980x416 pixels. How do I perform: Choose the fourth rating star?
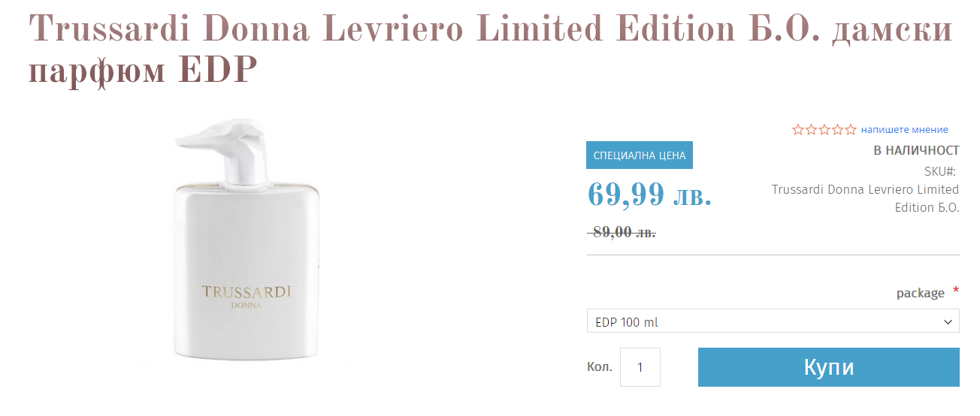837,129
